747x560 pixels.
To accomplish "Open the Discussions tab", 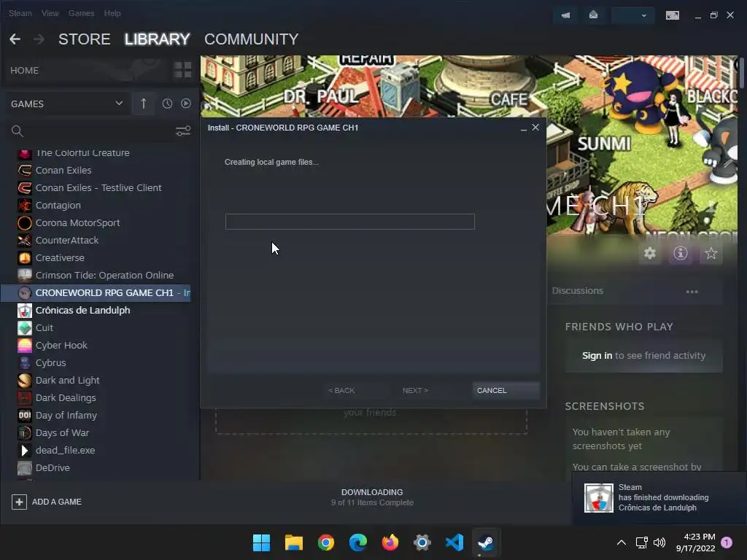I will 578,291.
